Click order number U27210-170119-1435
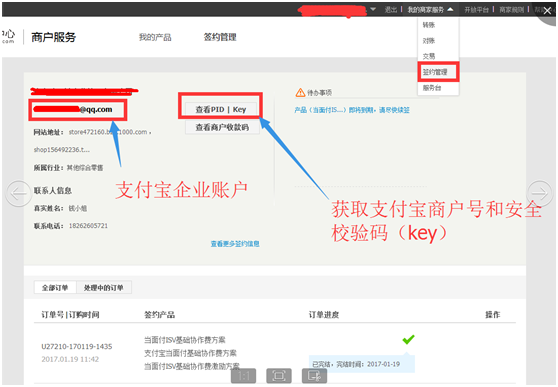Viewport: 558px width, 387px height. [x=77, y=346]
